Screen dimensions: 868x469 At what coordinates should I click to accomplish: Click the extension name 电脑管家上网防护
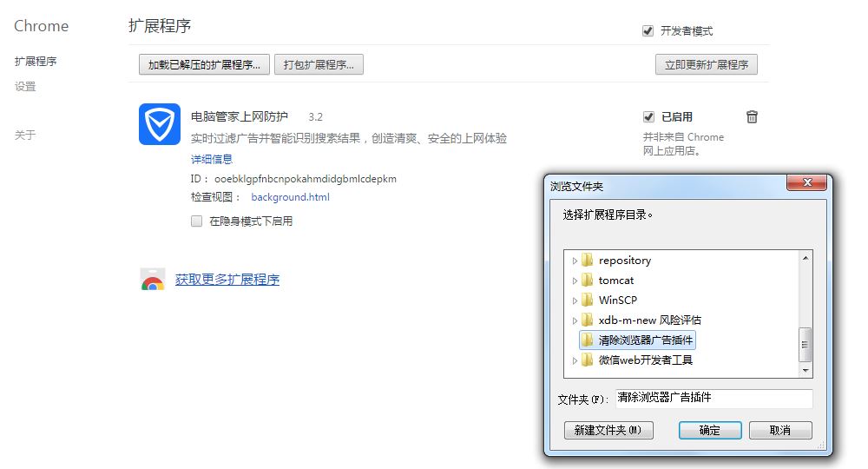pyautogui.click(x=240, y=117)
